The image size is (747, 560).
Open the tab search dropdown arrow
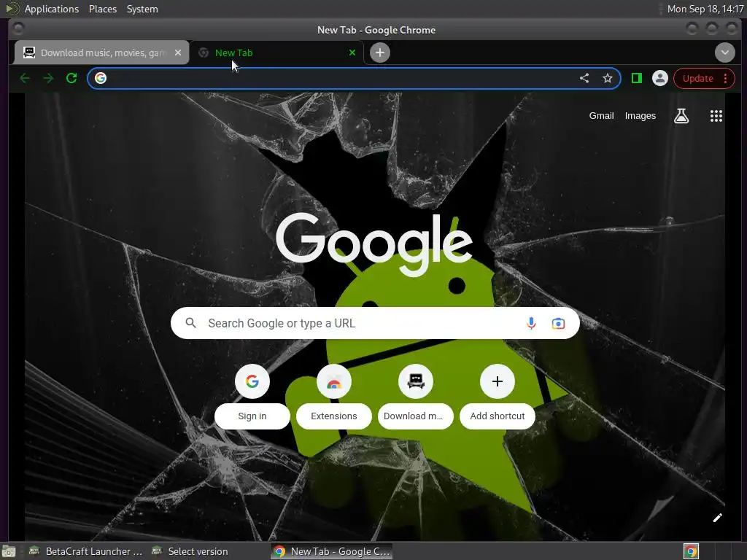[724, 52]
